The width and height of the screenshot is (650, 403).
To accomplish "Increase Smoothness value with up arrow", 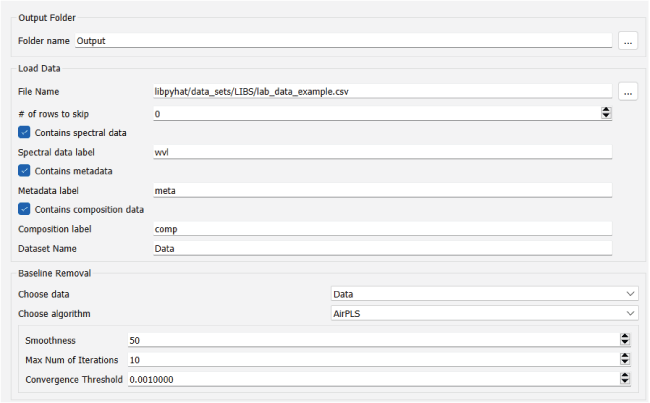I will click(x=625, y=337).
